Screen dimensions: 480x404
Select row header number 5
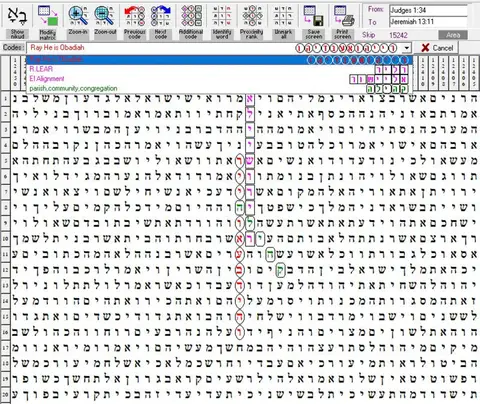point(5,161)
